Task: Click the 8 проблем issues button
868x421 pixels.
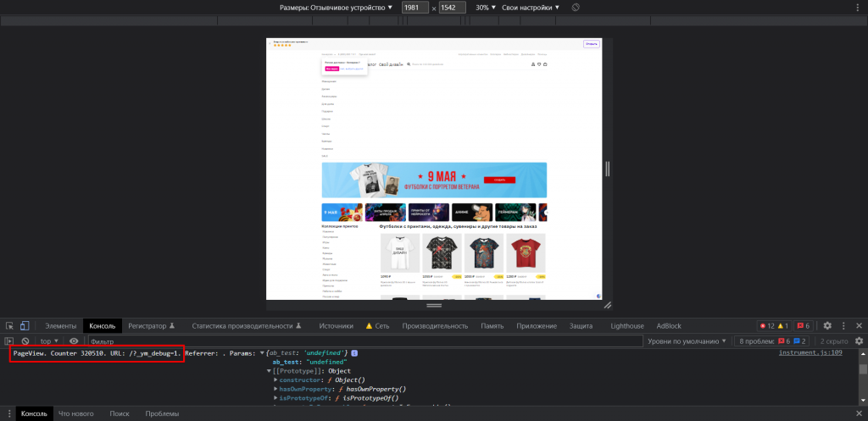Action: [x=773, y=341]
